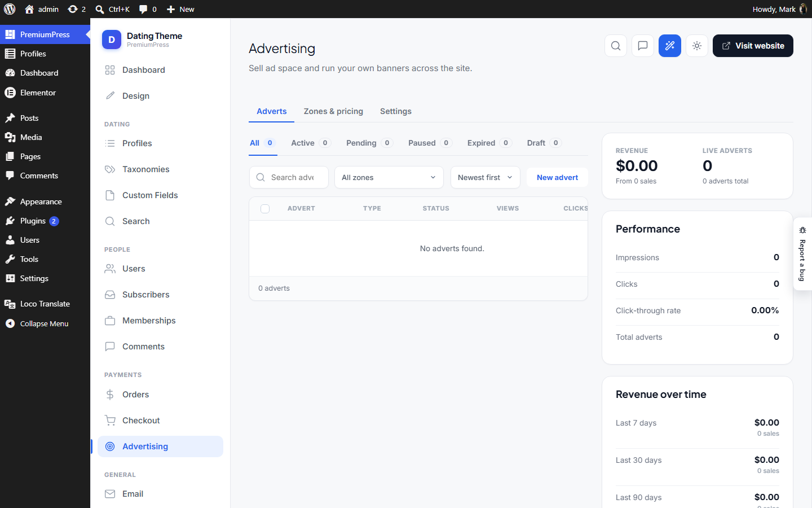Open Plugins in the WordPress menu
This screenshot has height=508, width=812.
point(45,221)
